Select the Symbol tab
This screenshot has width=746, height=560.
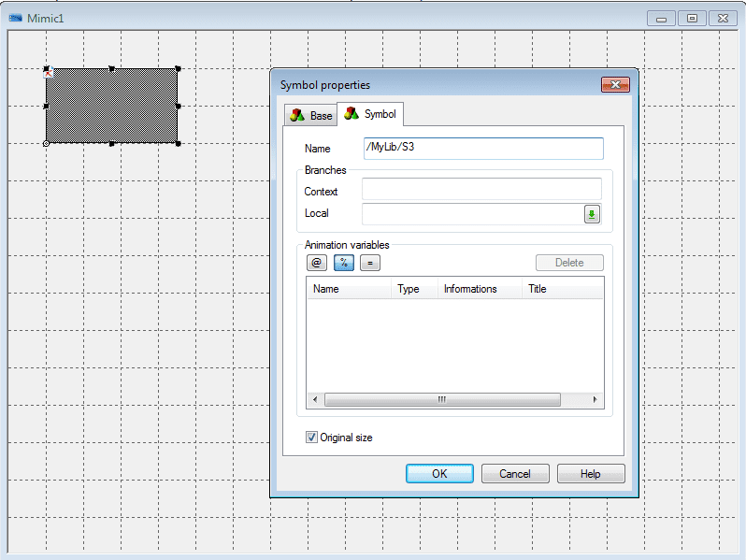(370, 114)
